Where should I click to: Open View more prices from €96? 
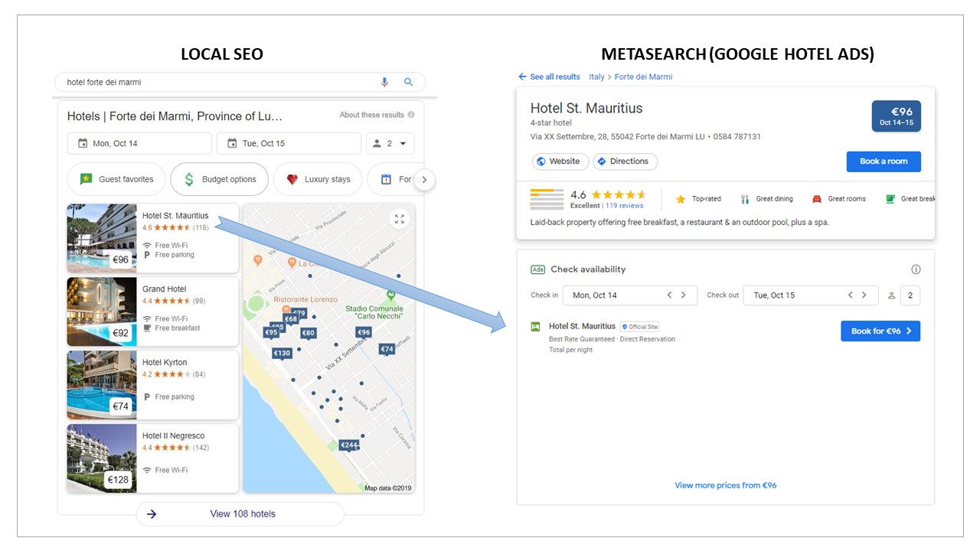[725, 485]
